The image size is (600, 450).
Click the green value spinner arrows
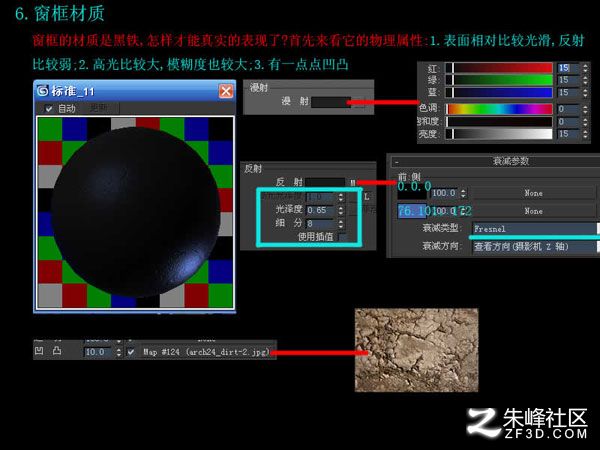coord(585,80)
